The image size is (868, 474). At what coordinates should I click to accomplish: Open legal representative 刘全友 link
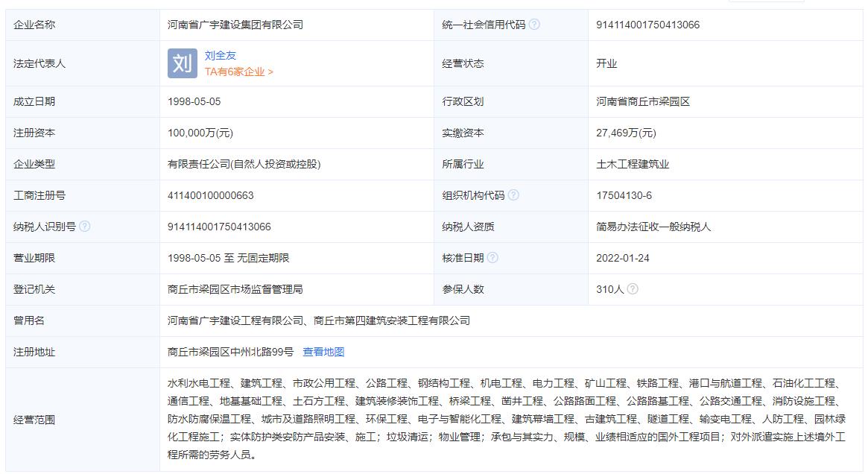(221, 55)
